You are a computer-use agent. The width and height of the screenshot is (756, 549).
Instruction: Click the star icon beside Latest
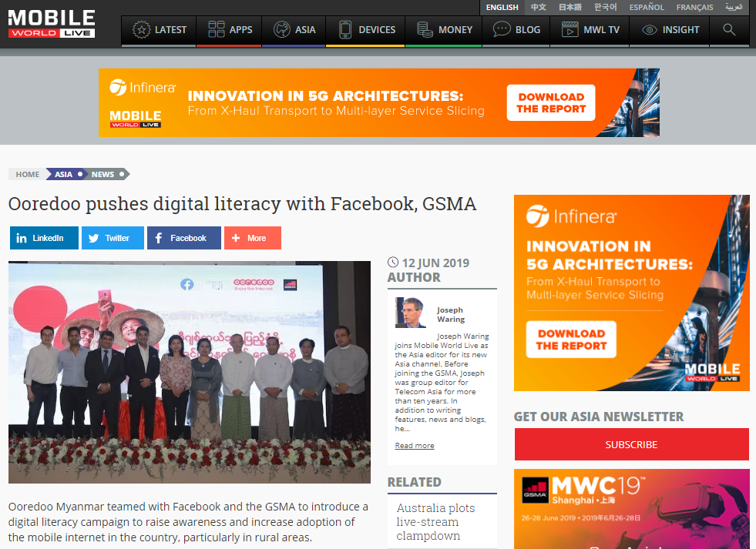(x=141, y=30)
